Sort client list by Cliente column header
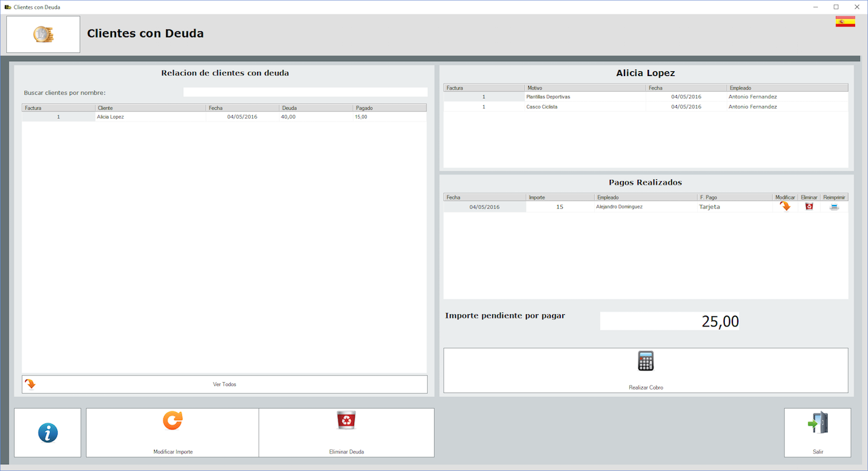This screenshot has height=471, width=868. pos(150,108)
